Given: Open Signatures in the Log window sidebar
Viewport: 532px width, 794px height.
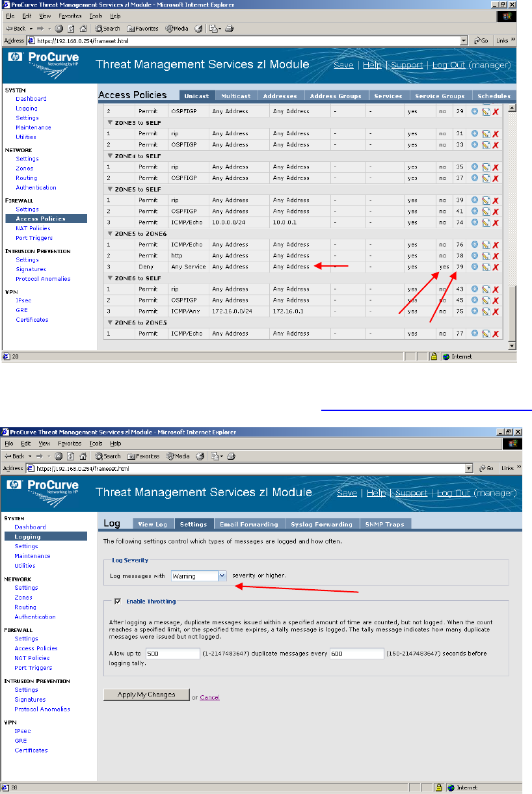Looking at the screenshot, I should [30, 699].
